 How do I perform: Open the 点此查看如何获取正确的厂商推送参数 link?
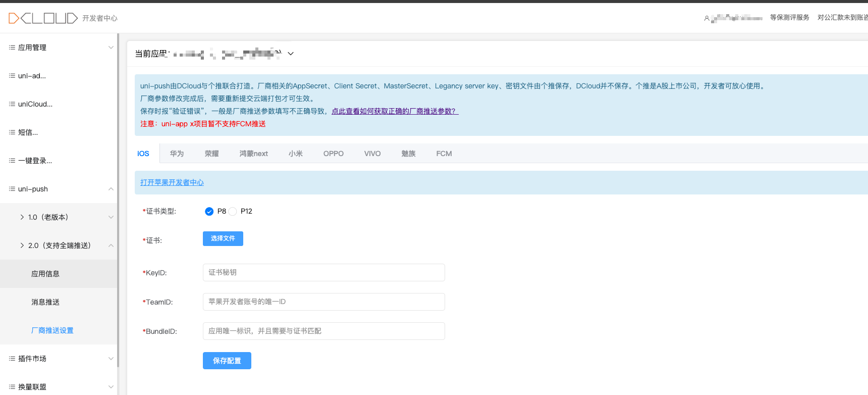(x=395, y=111)
